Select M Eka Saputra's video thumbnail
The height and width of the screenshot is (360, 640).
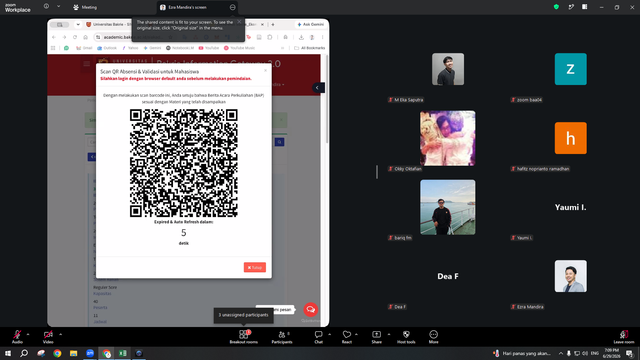pos(448,69)
